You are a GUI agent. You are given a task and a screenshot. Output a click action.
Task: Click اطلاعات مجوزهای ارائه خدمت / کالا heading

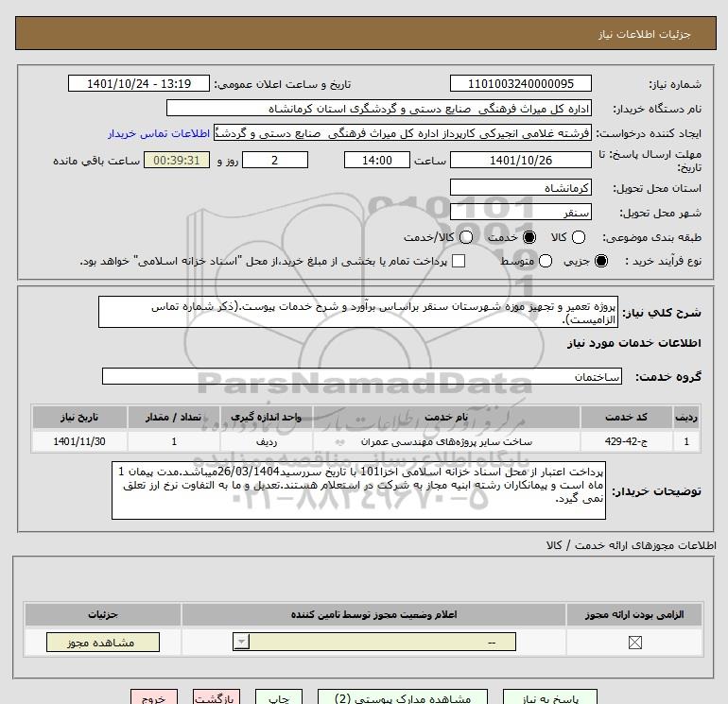pyautogui.click(x=632, y=545)
